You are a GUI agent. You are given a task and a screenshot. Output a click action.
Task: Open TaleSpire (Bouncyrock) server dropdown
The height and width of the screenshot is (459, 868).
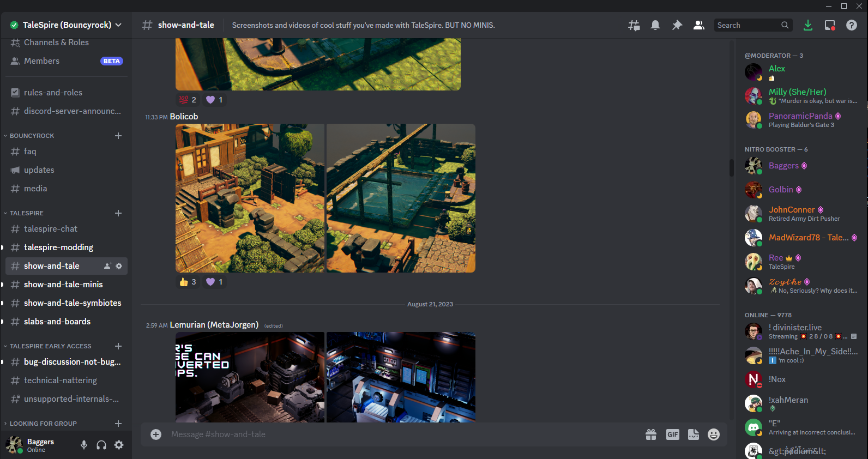(x=66, y=25)
